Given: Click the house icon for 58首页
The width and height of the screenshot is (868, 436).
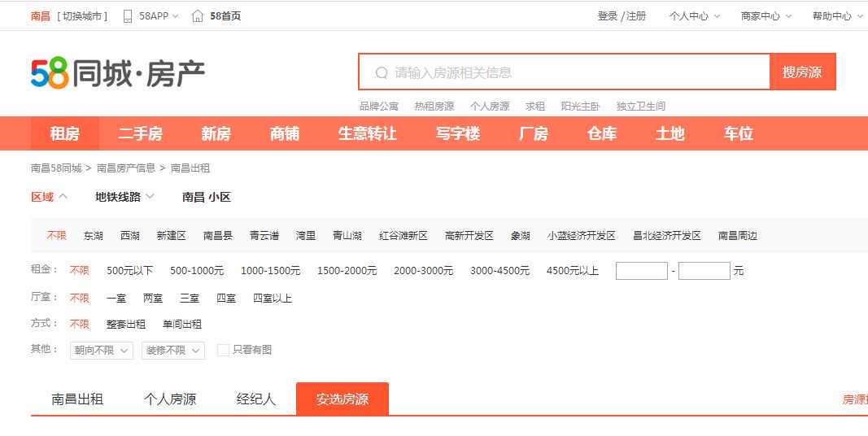Looking at the screenshot, I should coord(198,16).
